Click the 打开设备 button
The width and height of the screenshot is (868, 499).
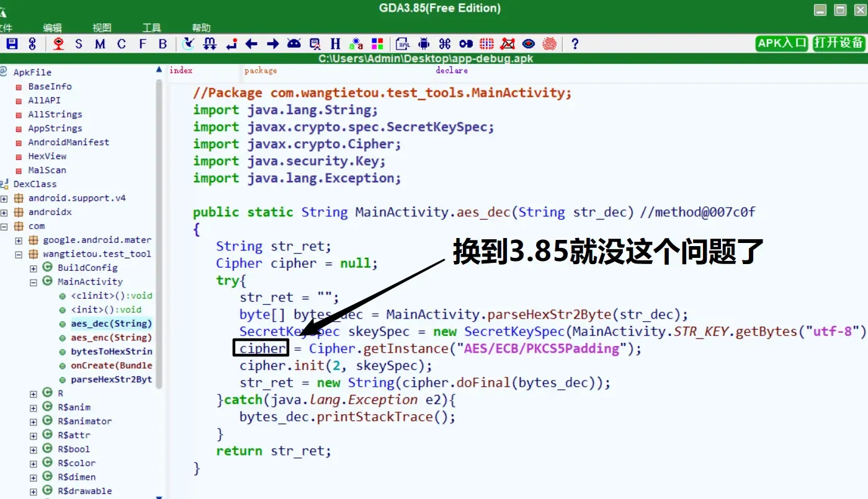coord(838,43)
